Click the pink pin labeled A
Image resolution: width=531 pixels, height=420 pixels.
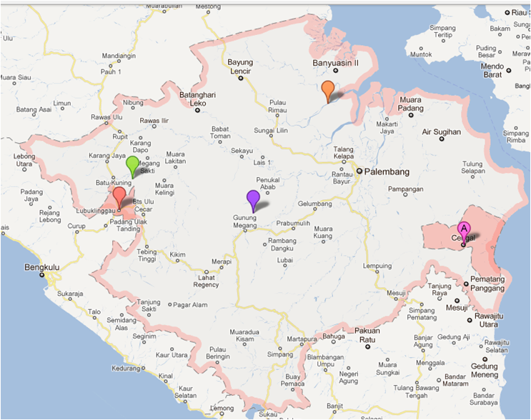[464, 231]
